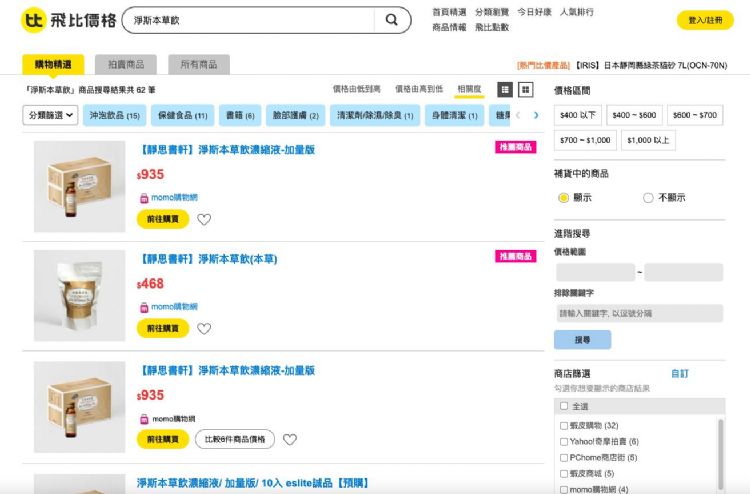The width and height of the screenshot is (750, 494).
Task: Click 前往購買 for $468 product
Action: (163, 329)
